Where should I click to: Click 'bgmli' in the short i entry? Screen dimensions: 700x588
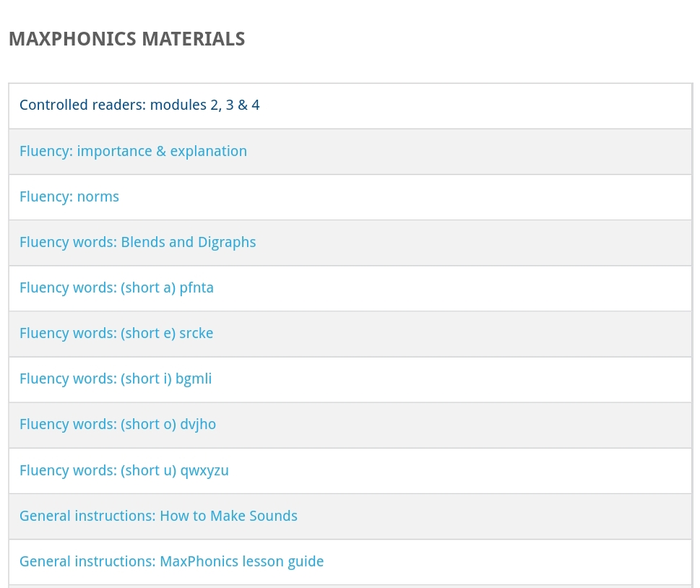click(x=194, y=379)
